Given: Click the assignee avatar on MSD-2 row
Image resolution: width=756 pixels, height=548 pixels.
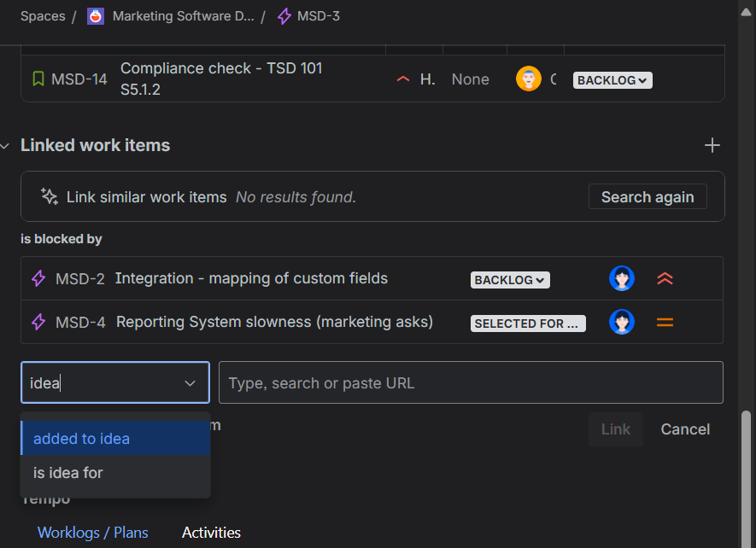Looking at the screenshot, I should point(622,278).
